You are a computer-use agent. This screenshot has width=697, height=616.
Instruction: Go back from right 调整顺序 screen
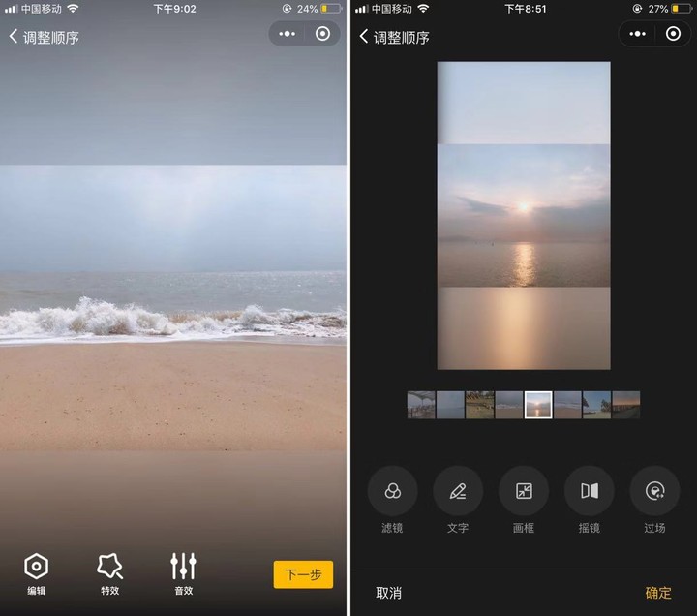coord(364,37)
